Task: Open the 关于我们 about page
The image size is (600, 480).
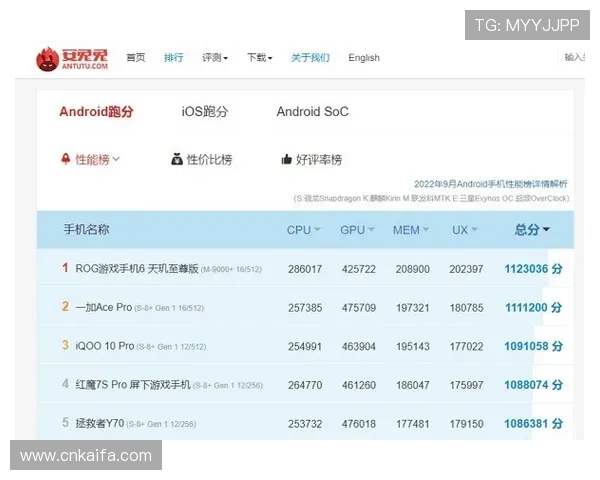Action: click(310, 58)
